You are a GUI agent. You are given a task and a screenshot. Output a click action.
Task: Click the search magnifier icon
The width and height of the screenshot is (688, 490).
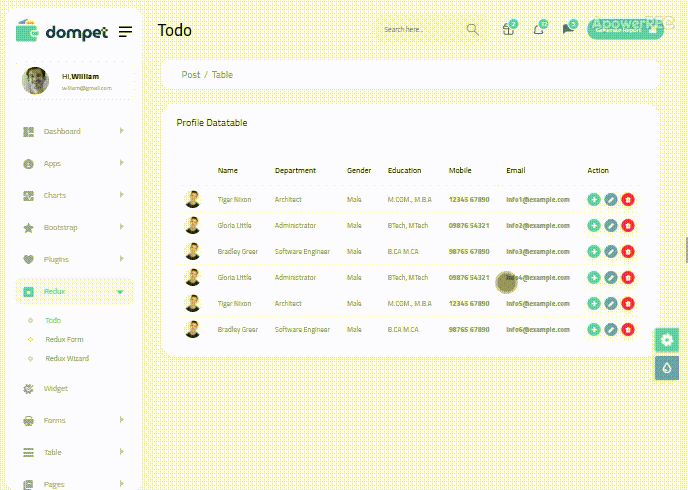[473, 29]
